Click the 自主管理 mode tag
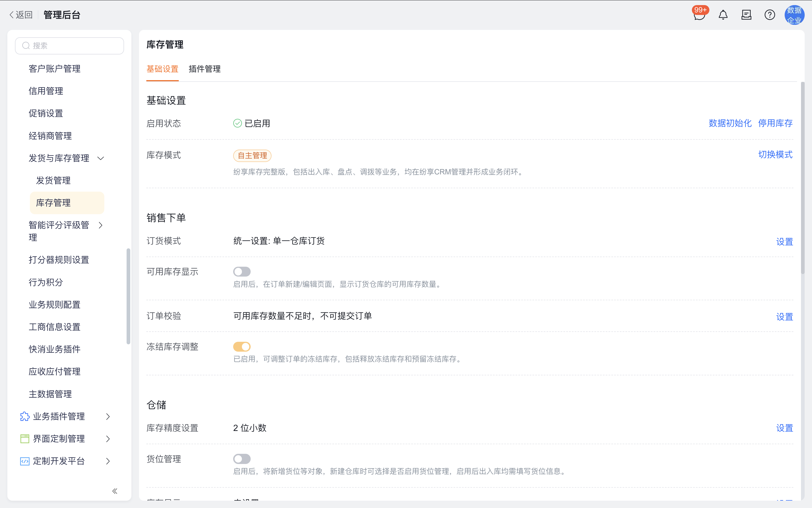 pos(252,156)
